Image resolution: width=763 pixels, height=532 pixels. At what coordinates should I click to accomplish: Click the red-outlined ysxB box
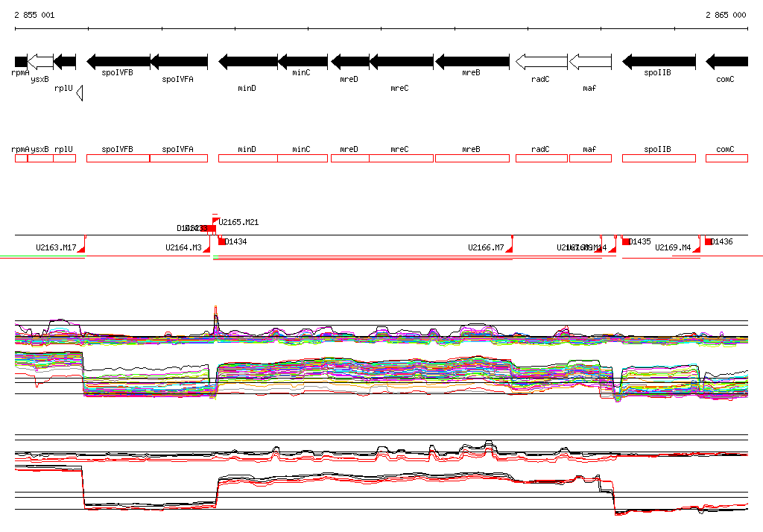(x=40, y=158)
